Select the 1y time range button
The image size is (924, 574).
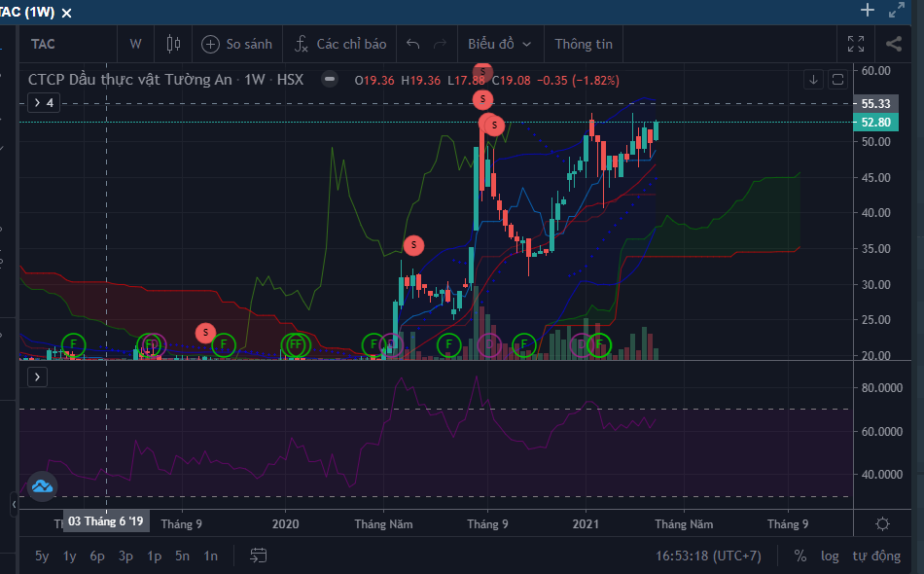(x=70, y=556)
